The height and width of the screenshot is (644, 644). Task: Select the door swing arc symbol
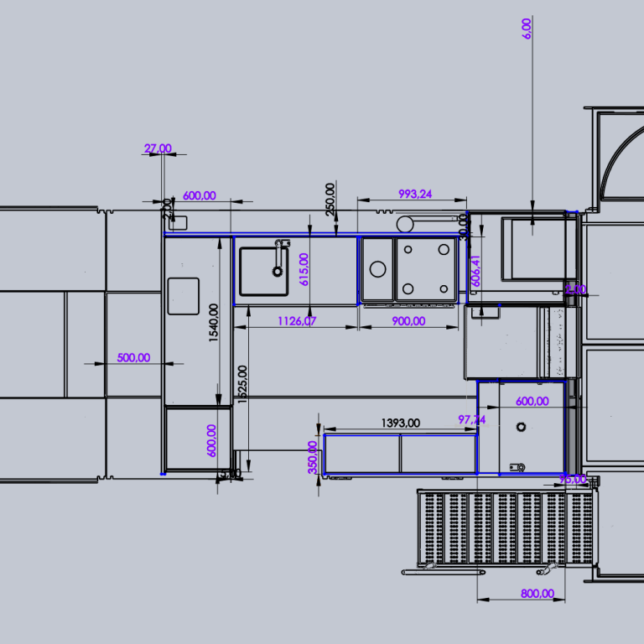pos(622,163)
